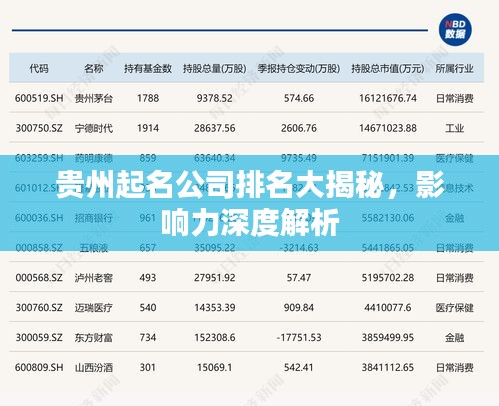Select fund count value 1914
Viewport: 499px width, 406px height.
(x=148, y=128)
